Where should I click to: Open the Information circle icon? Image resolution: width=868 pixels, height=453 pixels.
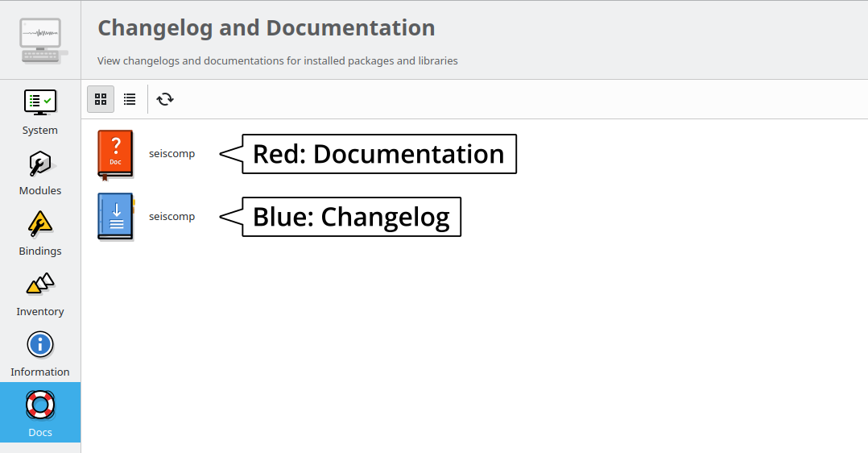click(40, 345)
